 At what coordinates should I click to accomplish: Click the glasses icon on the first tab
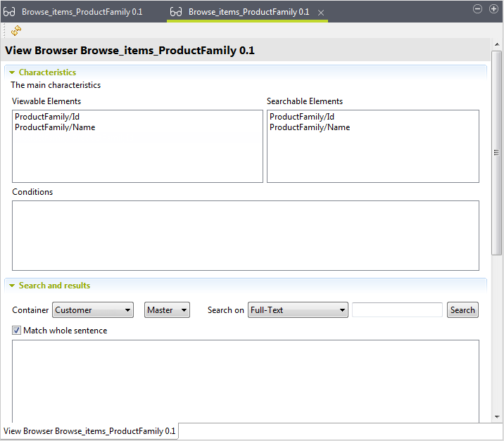[x=10, y=12]
